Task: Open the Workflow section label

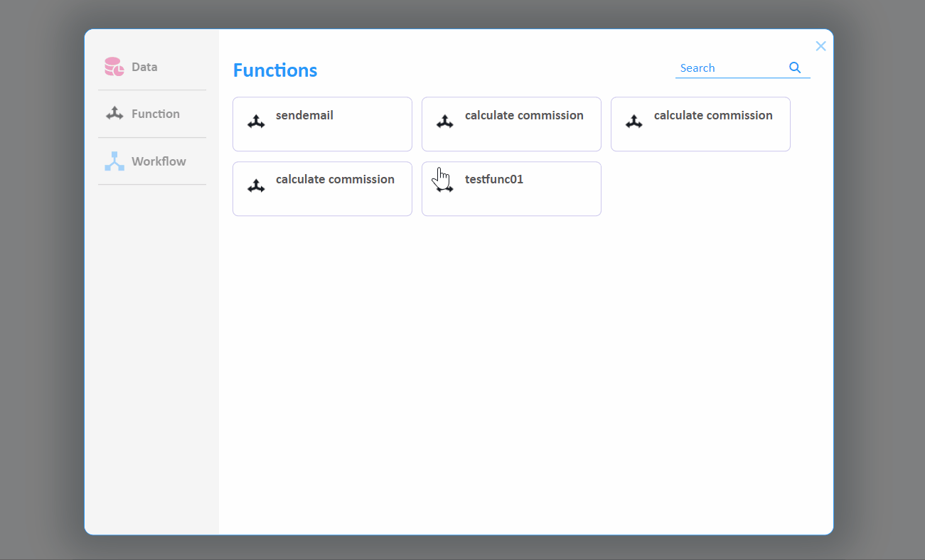Action: 159,161
